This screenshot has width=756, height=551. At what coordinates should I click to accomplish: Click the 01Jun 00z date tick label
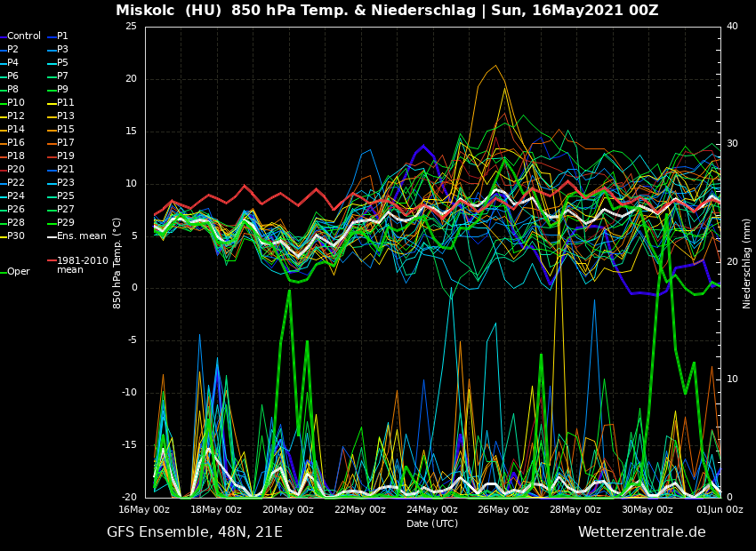coord(720,510)
